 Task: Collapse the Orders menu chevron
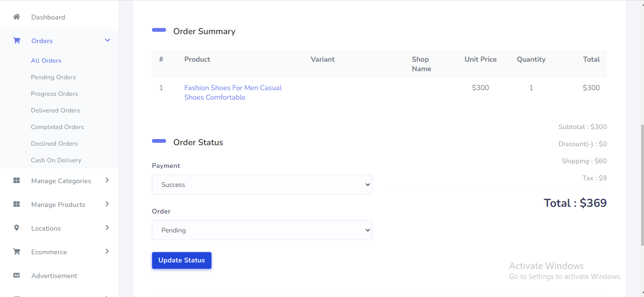coord(107,41)
